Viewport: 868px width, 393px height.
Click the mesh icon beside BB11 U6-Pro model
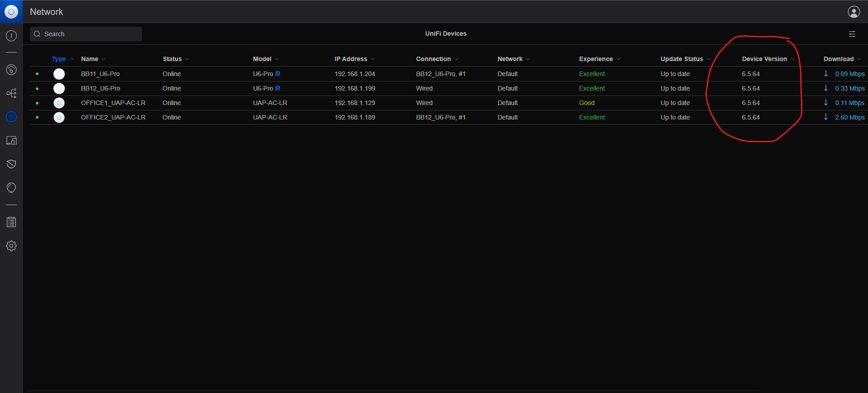[278, 74]
